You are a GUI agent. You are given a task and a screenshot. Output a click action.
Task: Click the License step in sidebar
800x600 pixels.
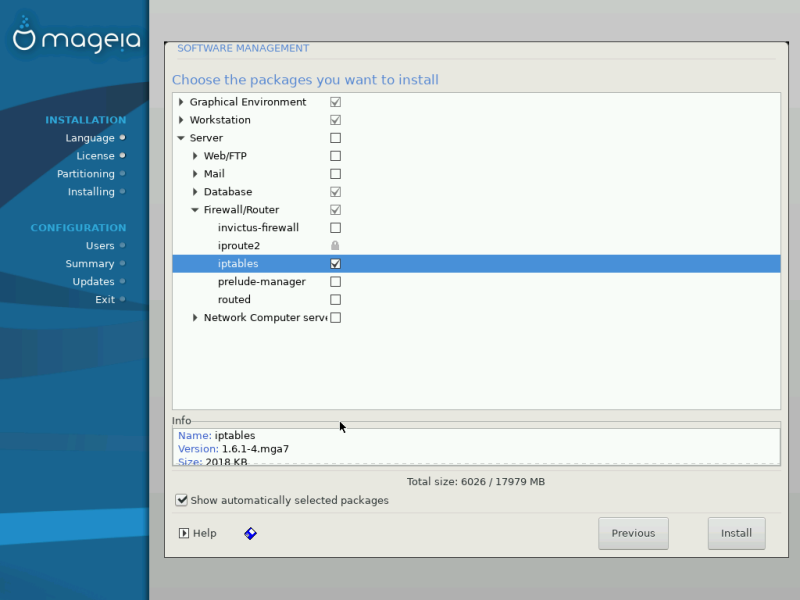tap(95, 156)
